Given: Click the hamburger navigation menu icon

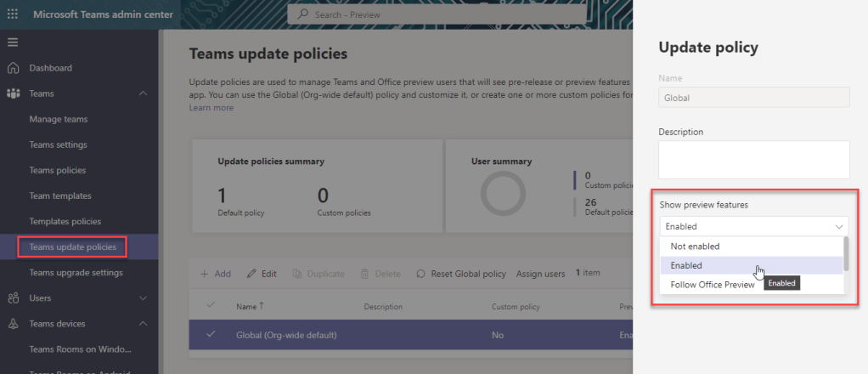Looking at the screenshot, I should (13, 42).
